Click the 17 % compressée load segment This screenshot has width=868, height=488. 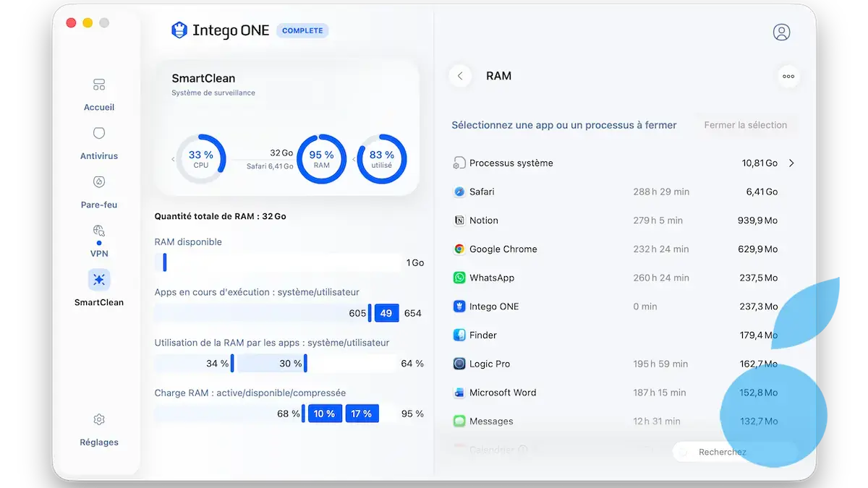(362, 414)
